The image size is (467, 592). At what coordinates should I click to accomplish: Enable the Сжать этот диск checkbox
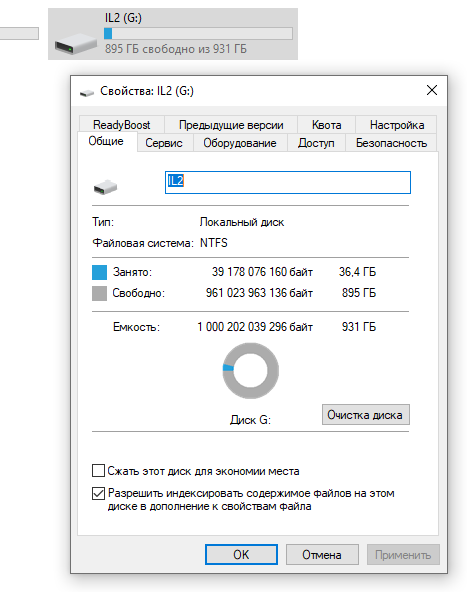98,471
